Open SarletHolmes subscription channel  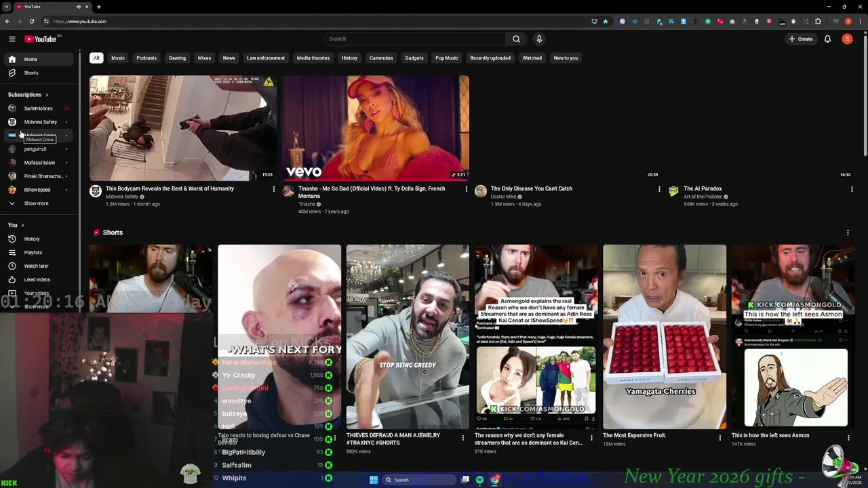[x=39, y=108]
